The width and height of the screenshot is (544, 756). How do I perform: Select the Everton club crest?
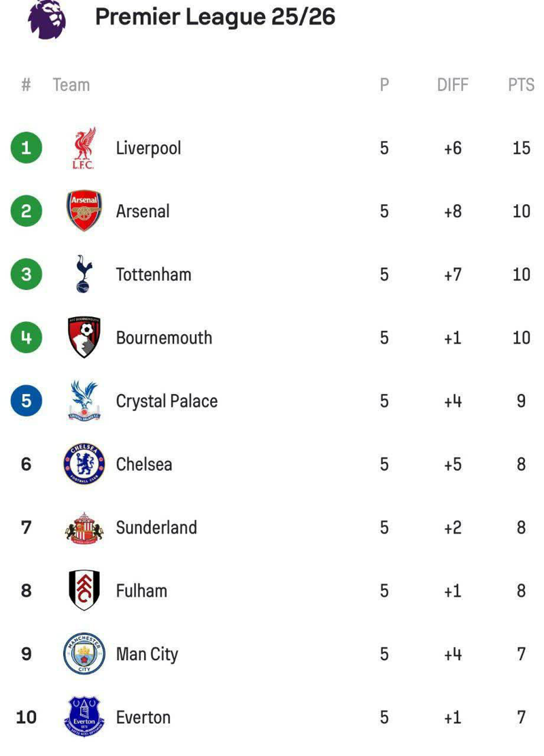point(84,717)
